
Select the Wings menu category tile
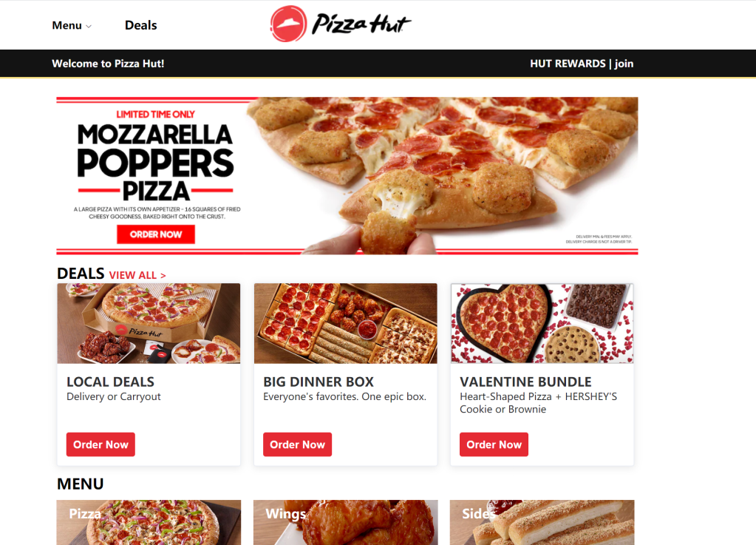point(346,522)
